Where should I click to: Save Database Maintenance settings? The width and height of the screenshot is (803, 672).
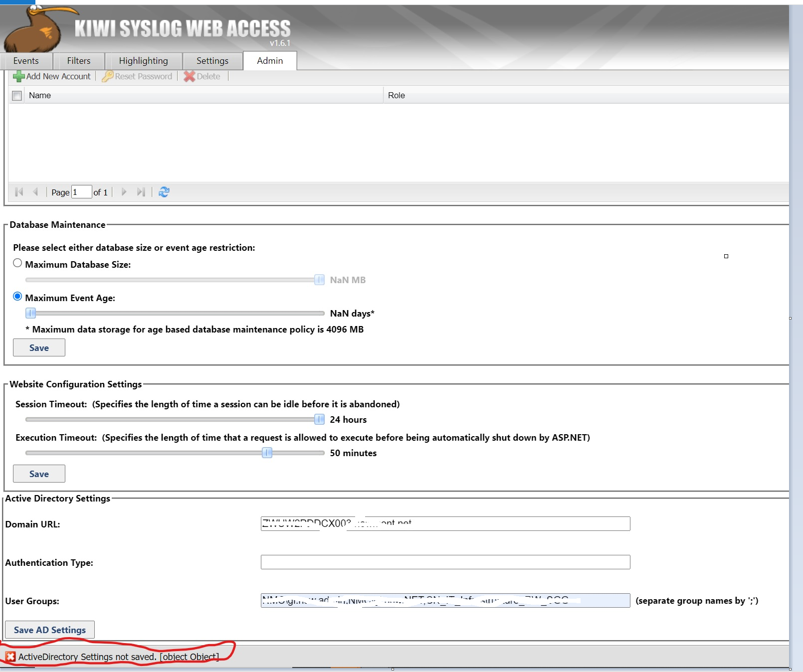39,347
